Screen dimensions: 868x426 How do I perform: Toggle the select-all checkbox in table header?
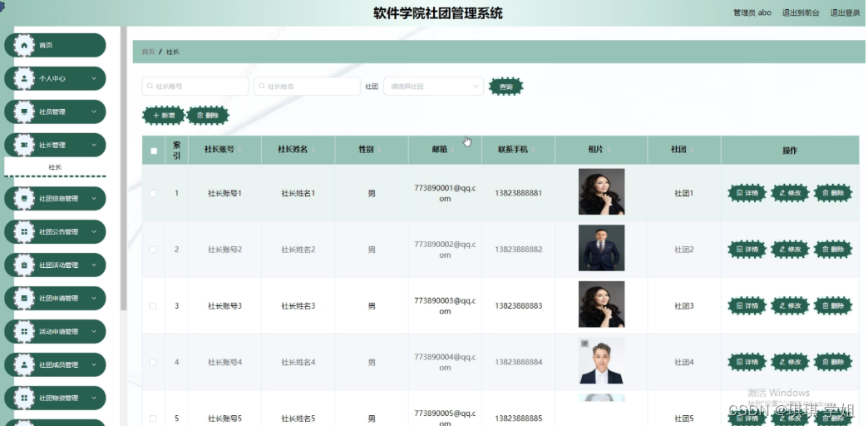click(154, 151)
